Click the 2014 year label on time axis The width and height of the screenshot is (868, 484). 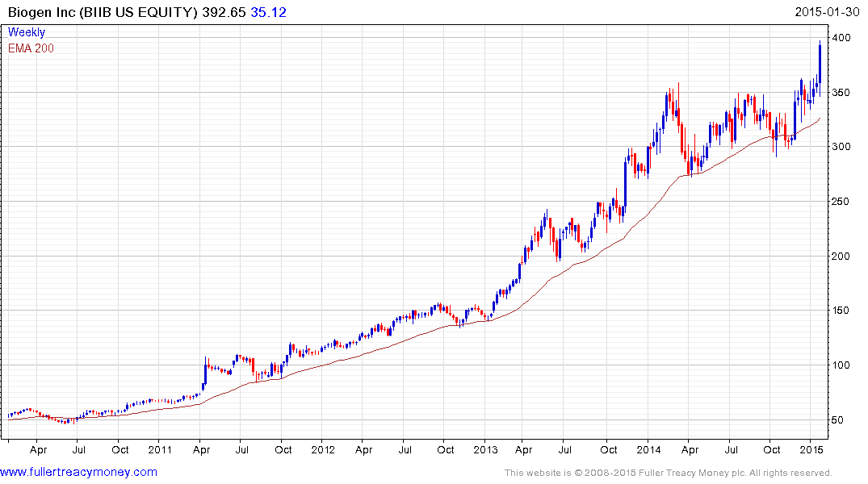[x=648, y=449]
